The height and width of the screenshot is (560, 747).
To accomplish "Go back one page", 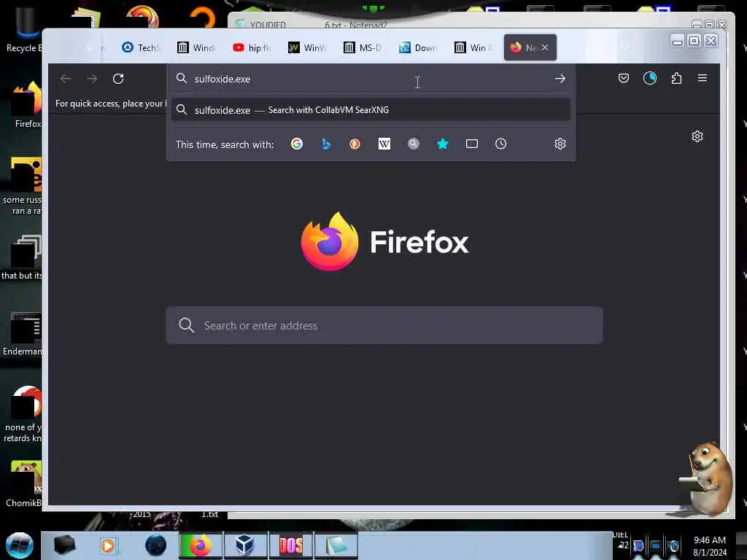I will [65, 79].
